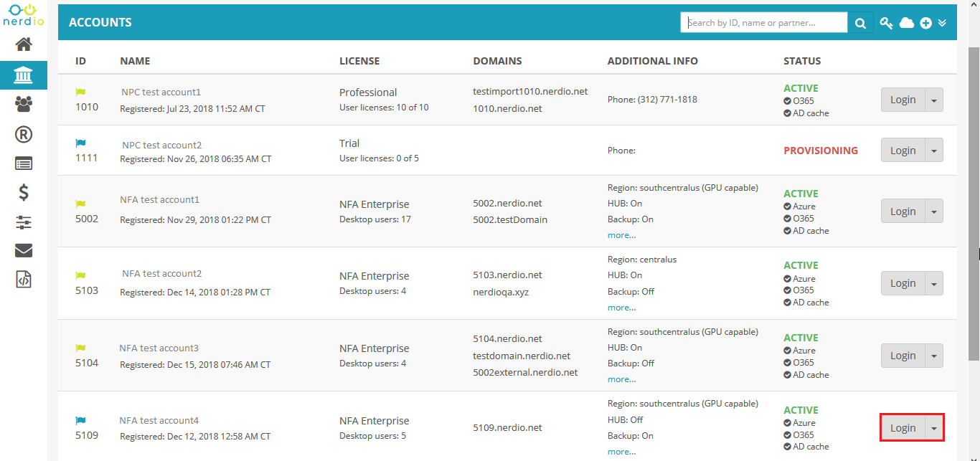Click the LICENSE column header

click(359, 61)
